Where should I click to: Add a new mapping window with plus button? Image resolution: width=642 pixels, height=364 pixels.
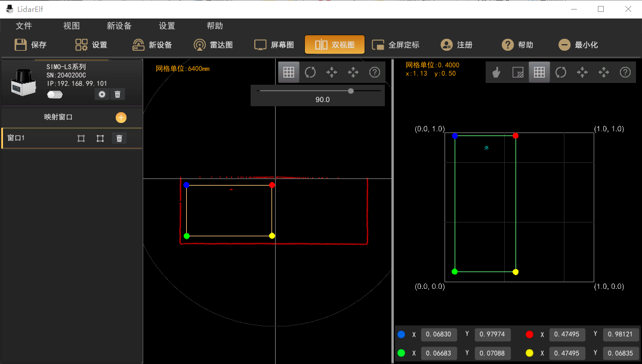[x=121, y=118]
